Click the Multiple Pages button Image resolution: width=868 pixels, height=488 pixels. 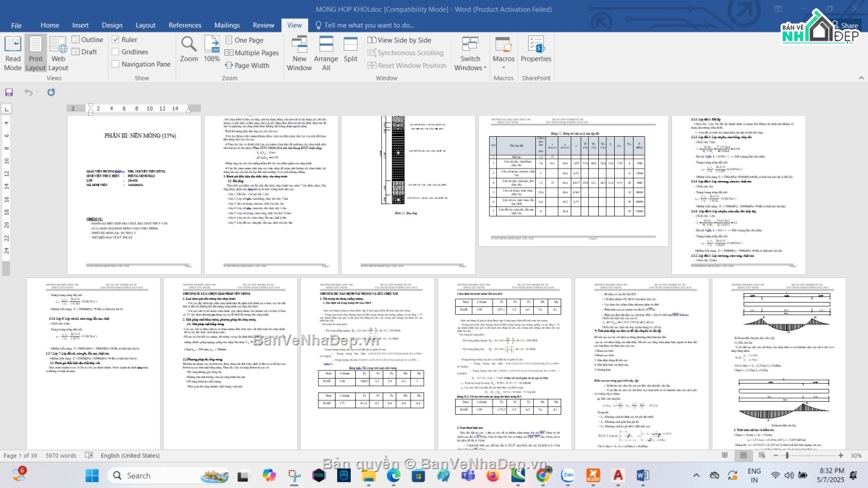click(251, 53)
